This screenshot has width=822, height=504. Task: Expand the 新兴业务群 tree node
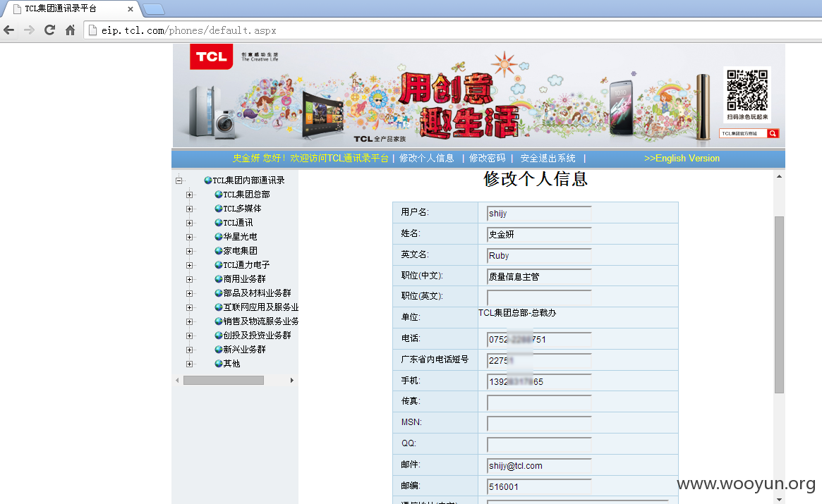click(189, 350)
